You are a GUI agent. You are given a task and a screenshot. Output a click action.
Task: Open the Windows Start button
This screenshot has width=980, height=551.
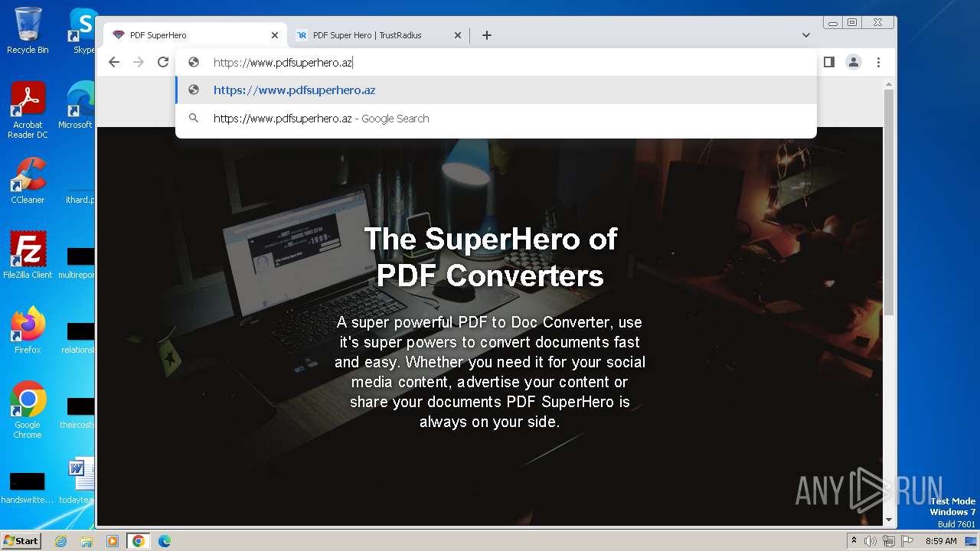[21, 541]
